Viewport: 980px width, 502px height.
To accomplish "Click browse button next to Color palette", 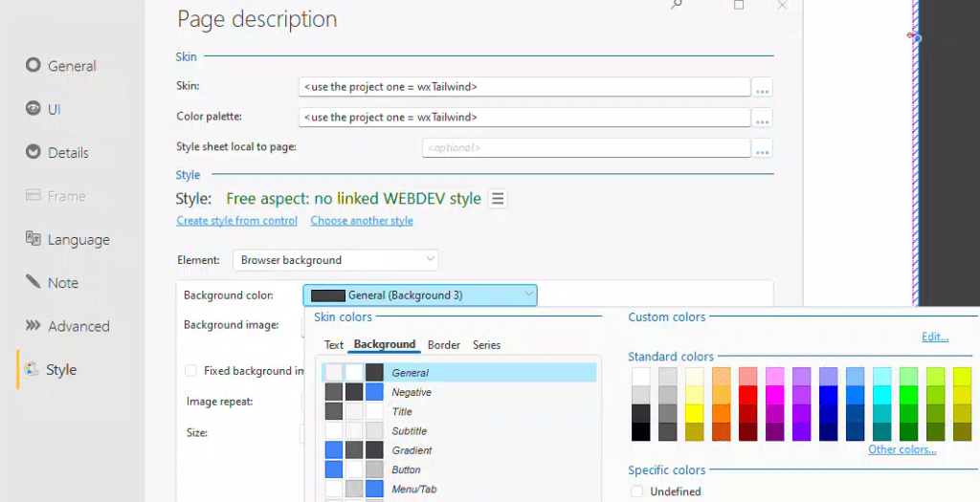I will pos(762,119).
